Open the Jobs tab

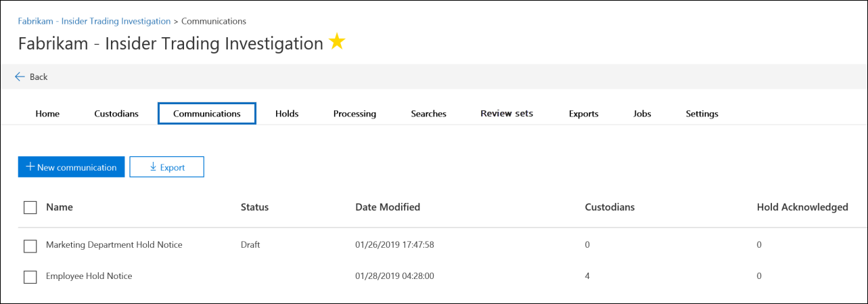click(x=642, y=114)
